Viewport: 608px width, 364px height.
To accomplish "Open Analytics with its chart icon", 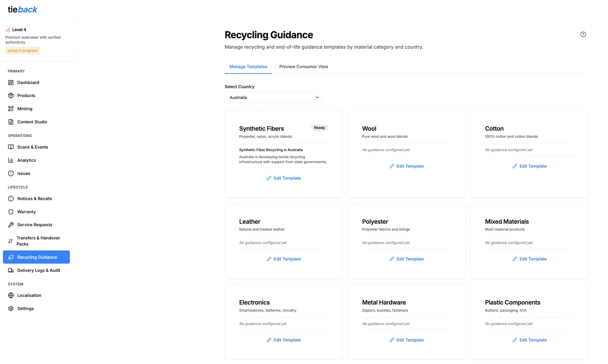I will (x=11, y=160).
